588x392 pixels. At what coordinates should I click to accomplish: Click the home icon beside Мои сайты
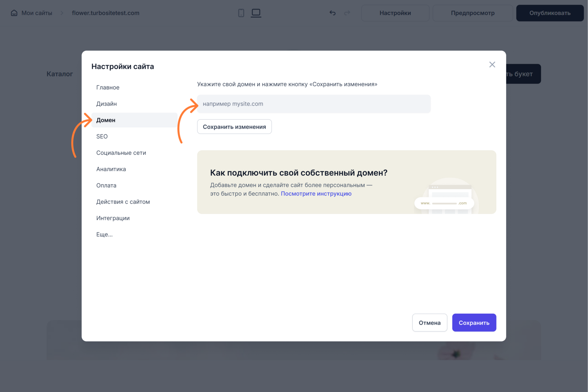[x=14, y=13]
